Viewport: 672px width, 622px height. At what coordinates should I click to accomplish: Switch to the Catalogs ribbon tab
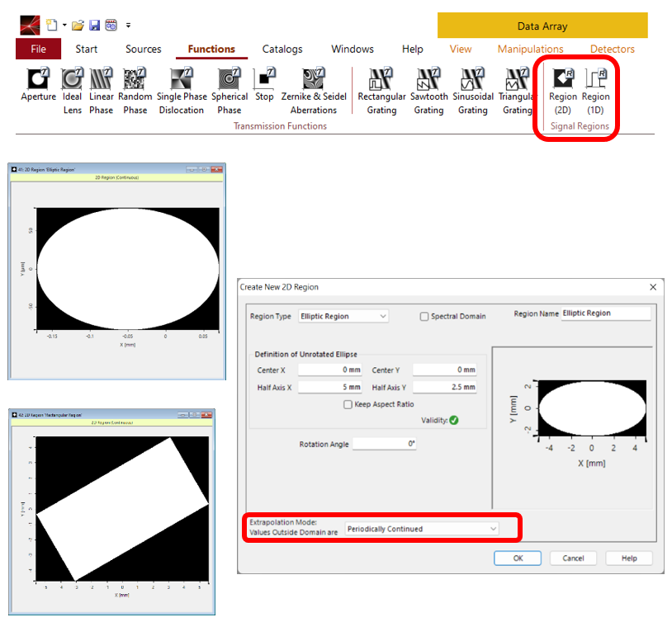[x=282, y=49]
